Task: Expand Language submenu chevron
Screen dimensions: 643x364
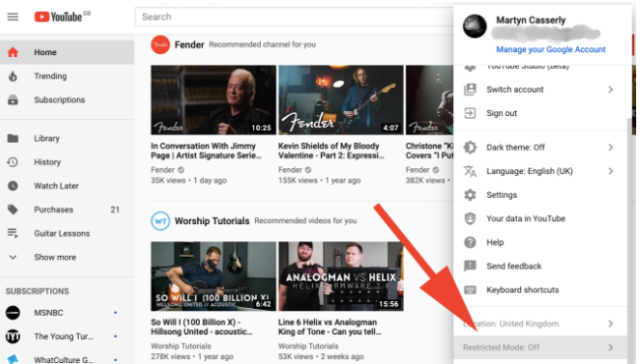Action: 611,171
